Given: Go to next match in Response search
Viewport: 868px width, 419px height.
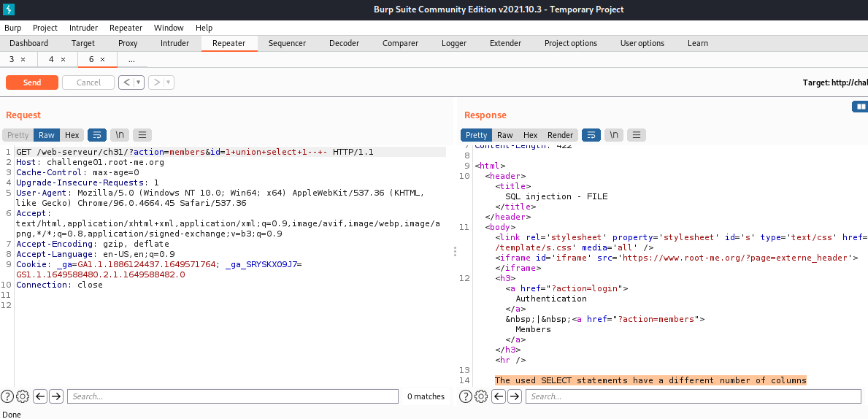Looking at the screenshot, I should 514,396.
